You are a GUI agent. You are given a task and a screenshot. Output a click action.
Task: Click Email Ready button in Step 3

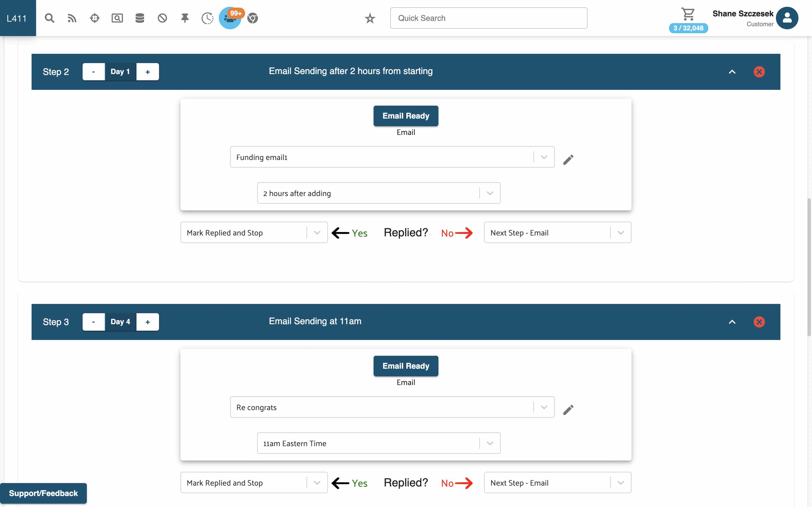[406, 366]
